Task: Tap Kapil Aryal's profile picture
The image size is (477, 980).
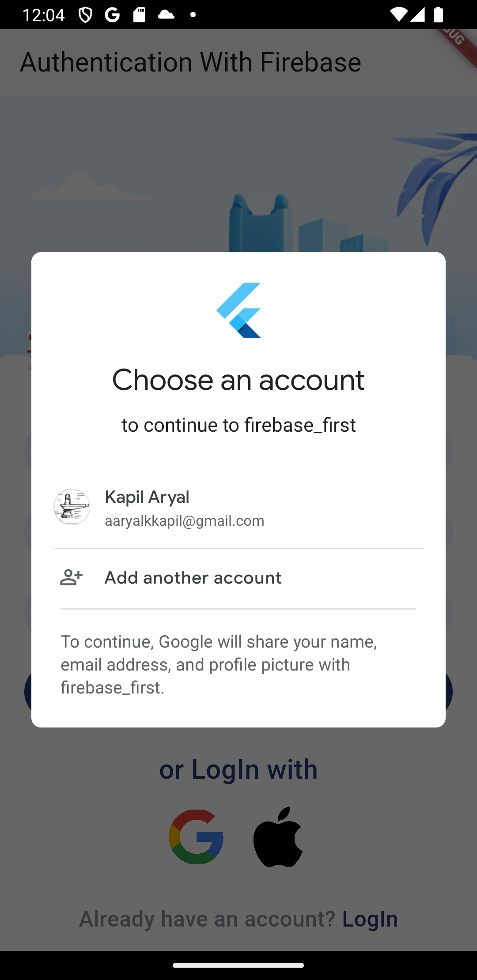Action: [x=72, y=507]
